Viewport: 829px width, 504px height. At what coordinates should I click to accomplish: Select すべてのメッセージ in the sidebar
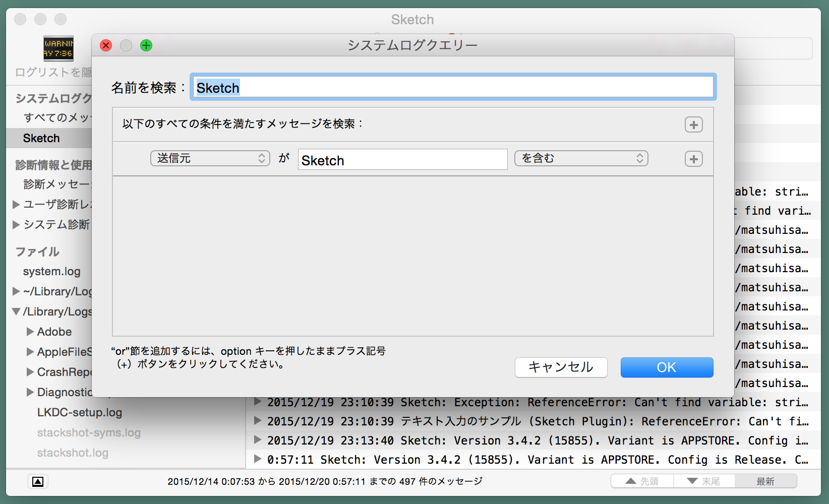[56, 117]
